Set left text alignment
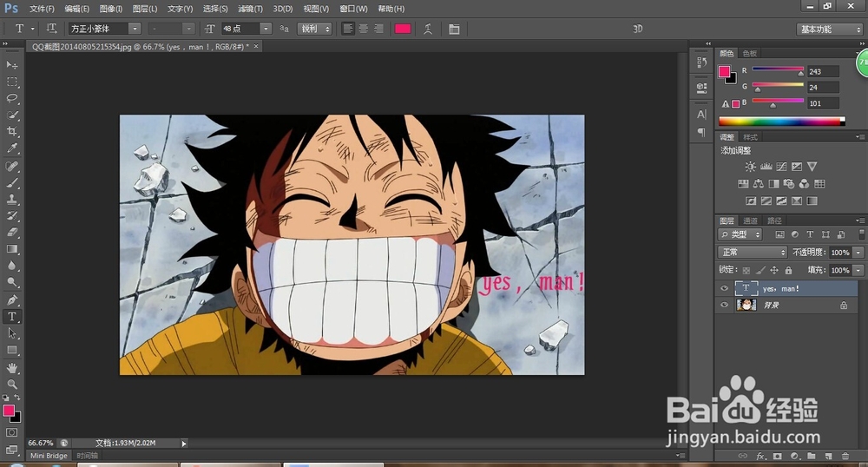This screenshot has width=868, height=467. [348, 29]
